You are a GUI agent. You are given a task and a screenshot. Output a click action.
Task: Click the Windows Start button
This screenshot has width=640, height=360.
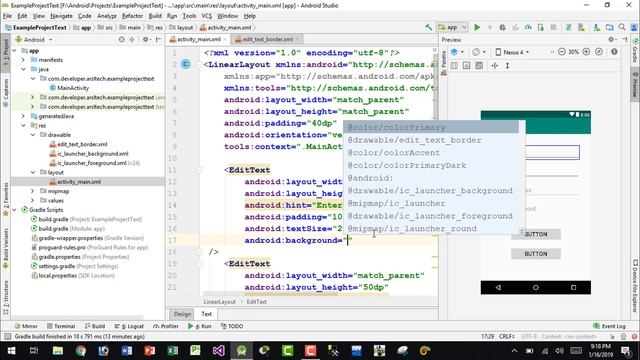click(x=11, y=351)
